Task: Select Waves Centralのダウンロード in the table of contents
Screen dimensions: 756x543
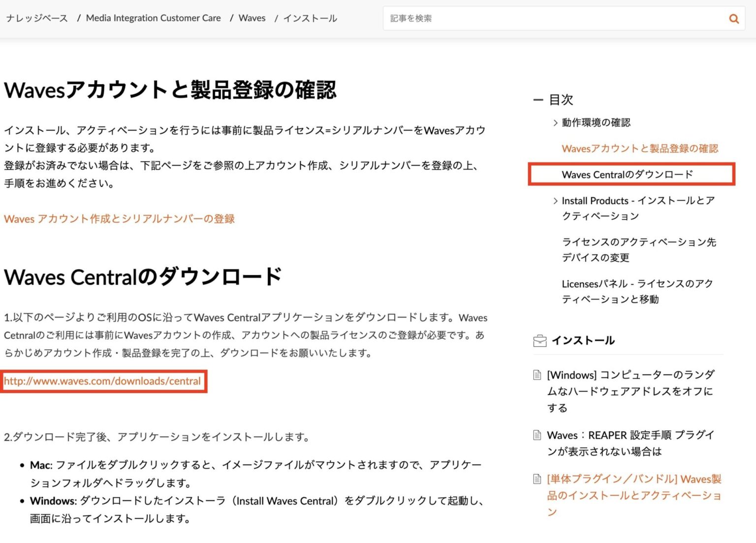Action: pyautogui.click(x=627, y=175)
